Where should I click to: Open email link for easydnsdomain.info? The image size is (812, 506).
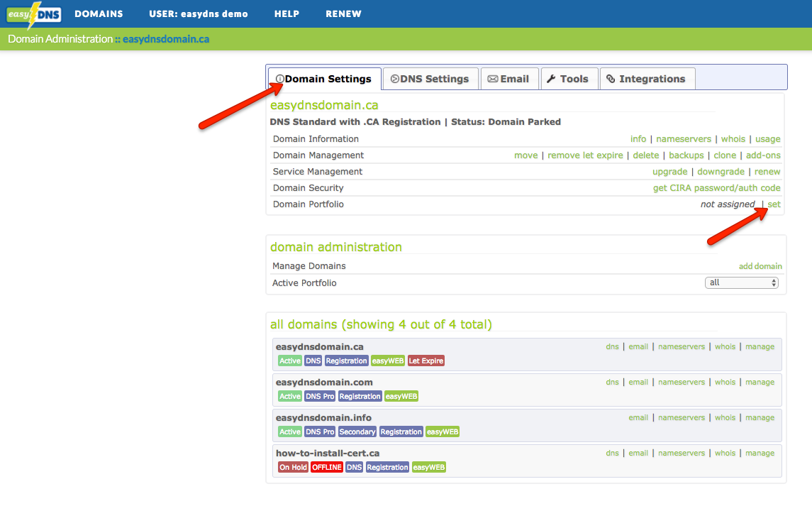638,418
